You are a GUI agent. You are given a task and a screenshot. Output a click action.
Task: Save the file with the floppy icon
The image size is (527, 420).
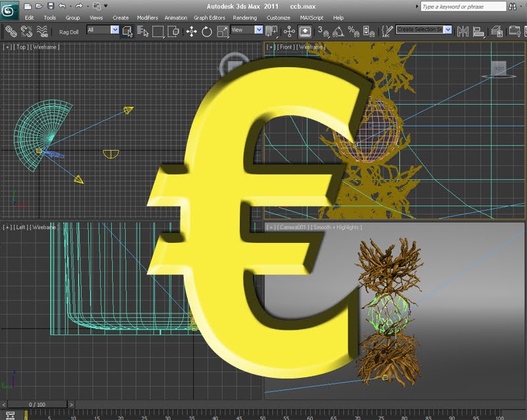coord(51,6)
